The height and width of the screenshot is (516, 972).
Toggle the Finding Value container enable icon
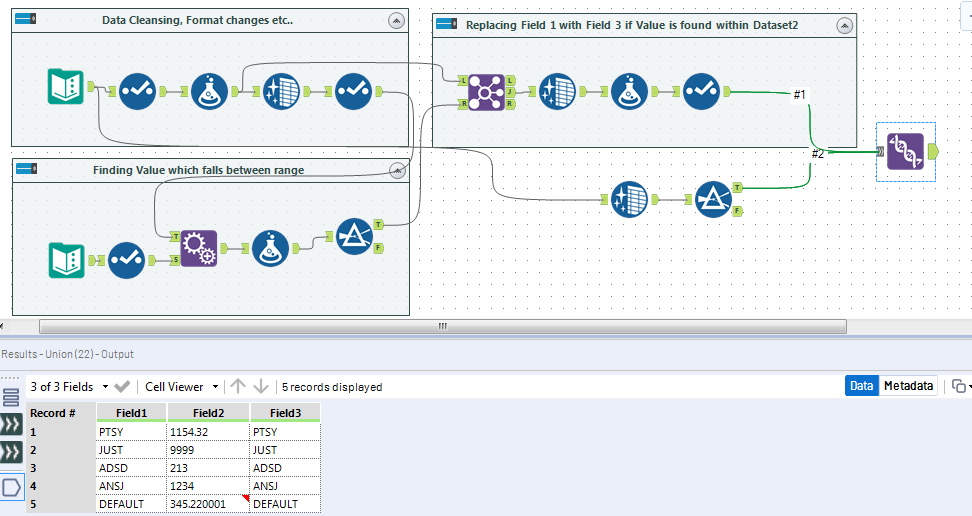(27, 169)
